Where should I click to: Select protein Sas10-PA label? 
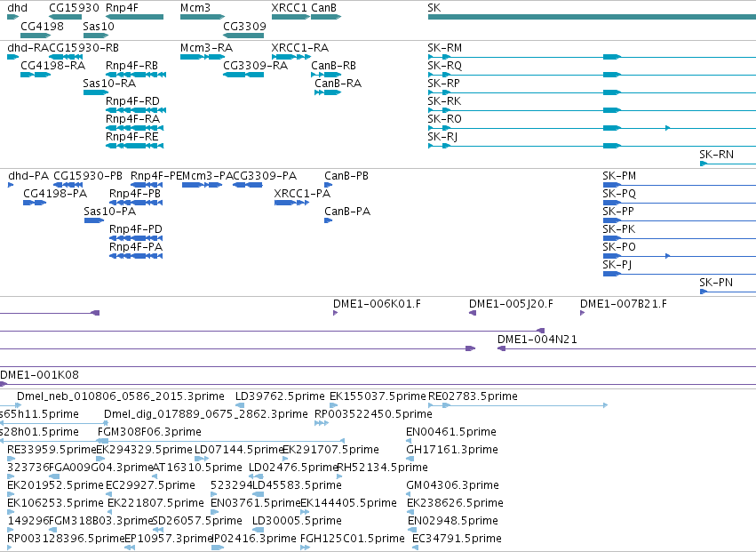click(109, 212)
